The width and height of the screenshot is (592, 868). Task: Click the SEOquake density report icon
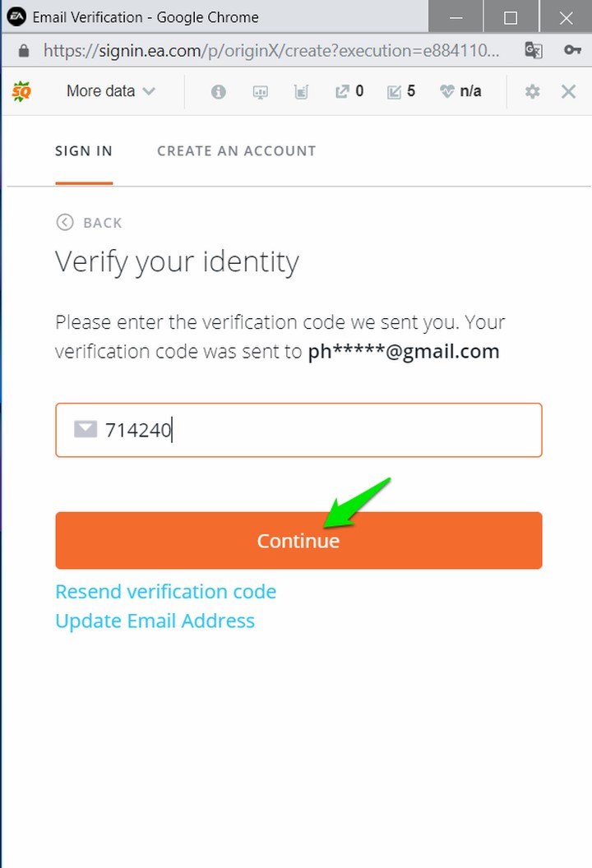301,92
